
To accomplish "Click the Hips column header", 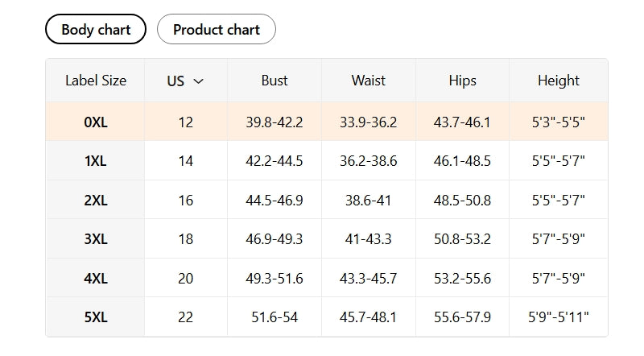I will 462,81.
